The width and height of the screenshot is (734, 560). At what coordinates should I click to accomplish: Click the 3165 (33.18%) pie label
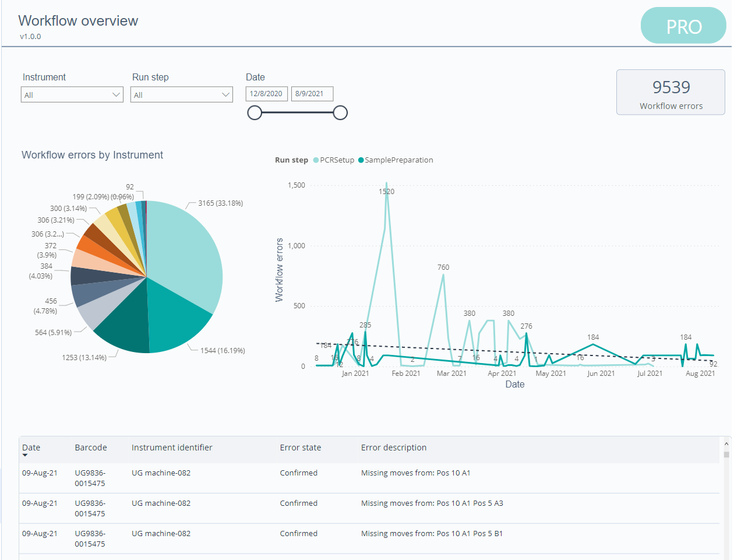coord(221,203)
